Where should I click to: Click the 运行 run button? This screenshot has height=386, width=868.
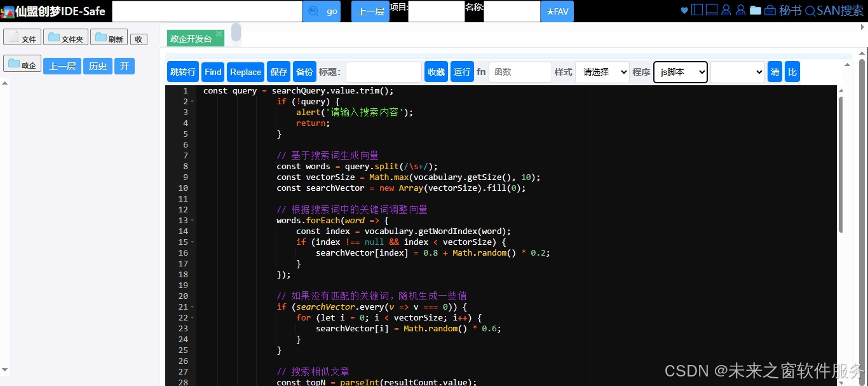tap(462, 72)
